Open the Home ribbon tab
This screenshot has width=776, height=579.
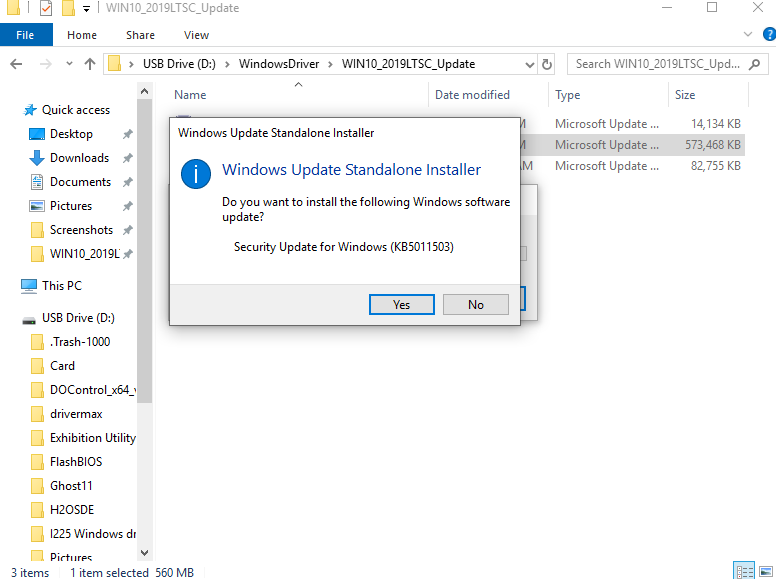[82, 35]
